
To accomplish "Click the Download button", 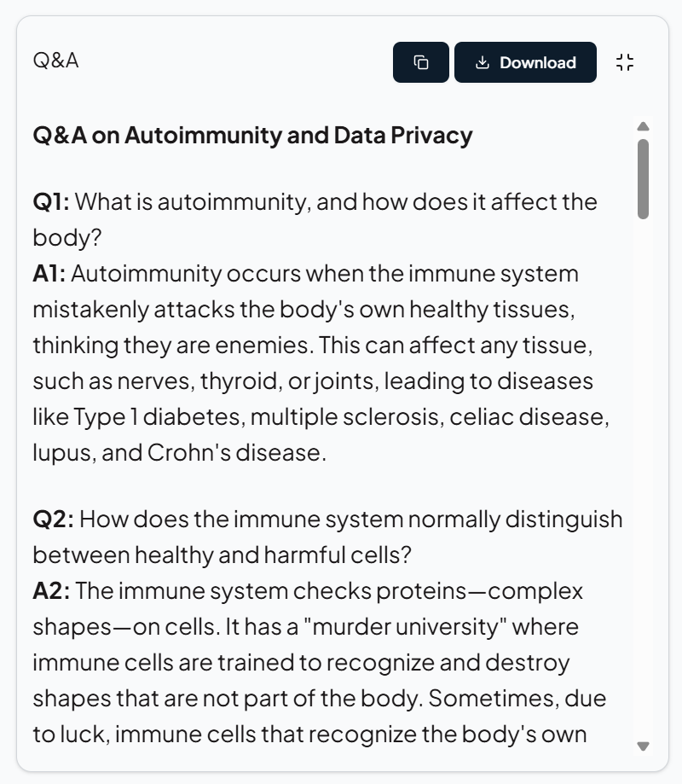I will tap(525, 62).
